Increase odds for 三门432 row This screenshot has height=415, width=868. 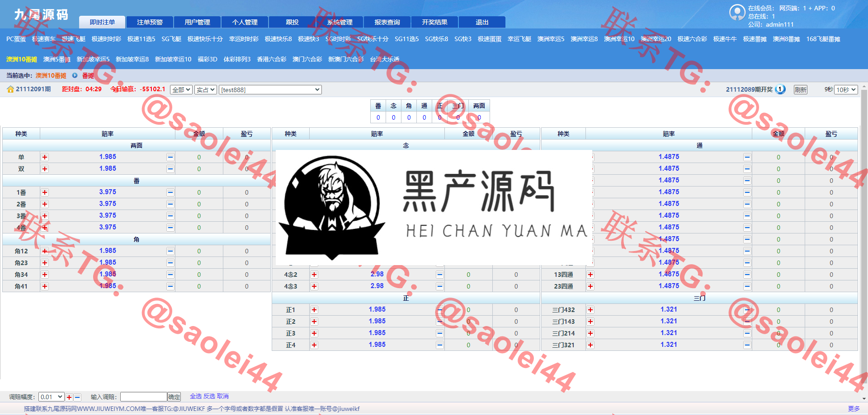[x=590, y=310]
